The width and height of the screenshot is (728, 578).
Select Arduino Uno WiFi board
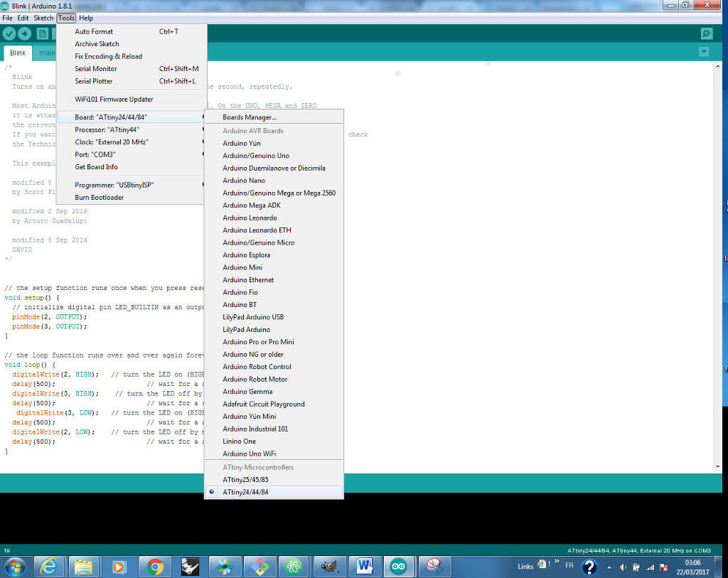pyautogui.click(x=274, y=454)
